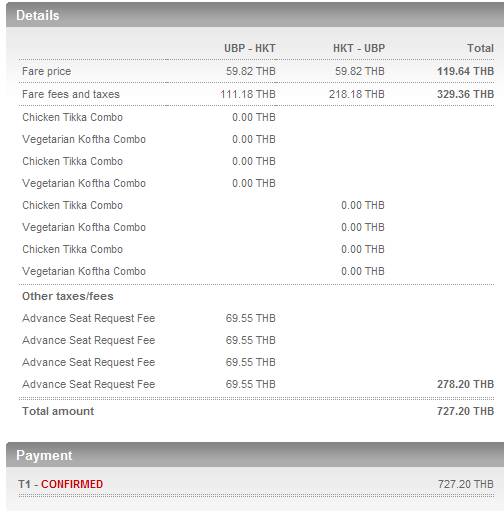
Task: Select the HKT - UBP column heading
Action: pos(359,48)
